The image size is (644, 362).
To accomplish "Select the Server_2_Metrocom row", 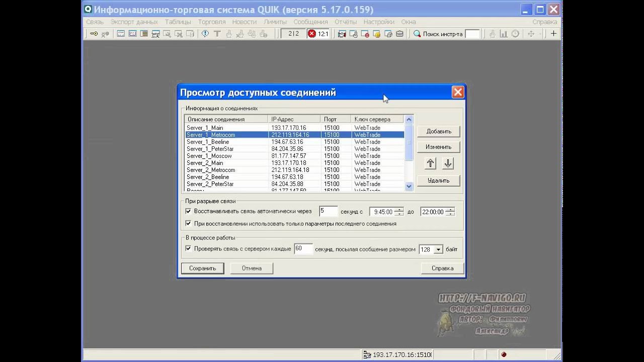I will coord(294,170).
